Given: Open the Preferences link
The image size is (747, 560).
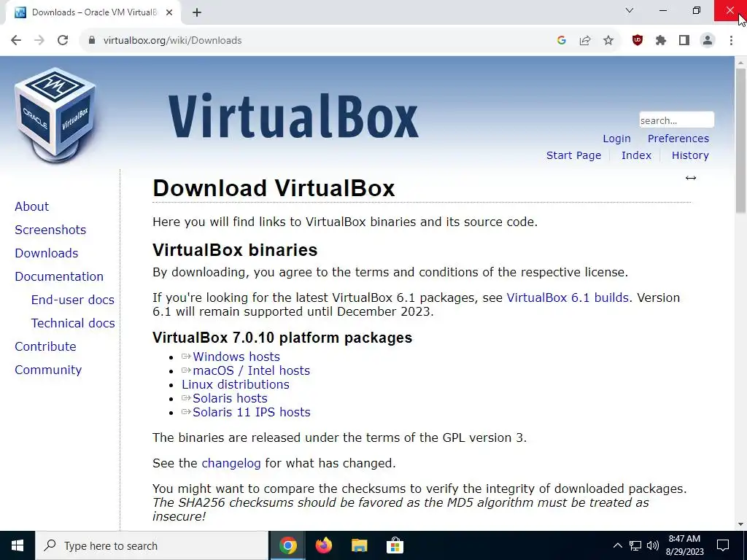Looking at the screenshot, I should click(x=678, y=139).
